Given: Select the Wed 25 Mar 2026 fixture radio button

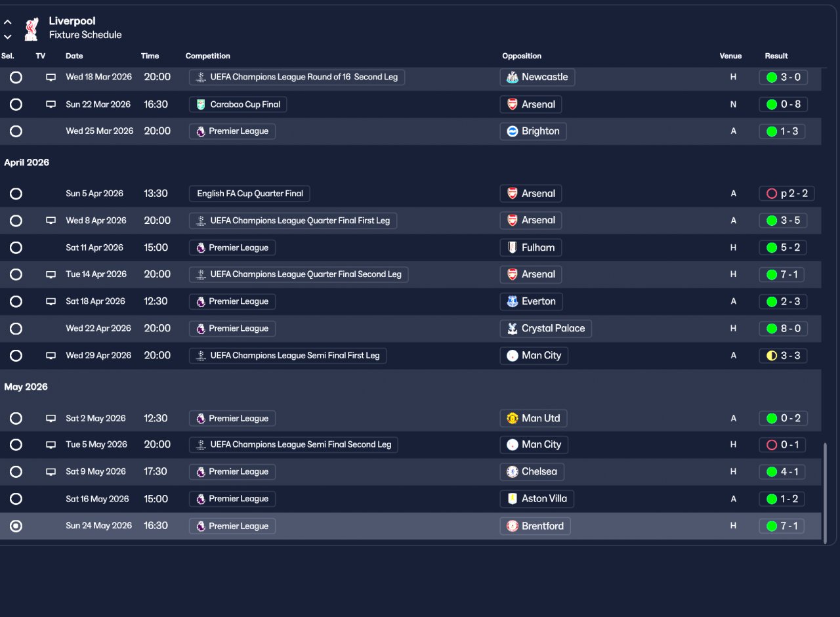Looking at the screenshot, I should tap(16, 131).
